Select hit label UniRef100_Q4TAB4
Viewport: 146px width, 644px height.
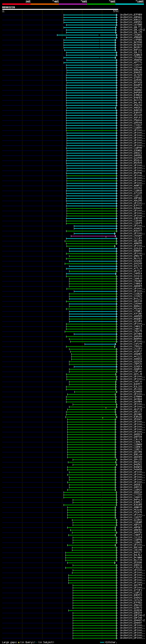pyautogui.click(x=131, y=334)
